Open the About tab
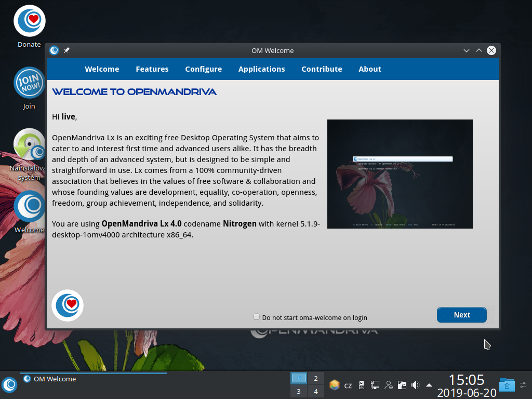The image size is (532, 399). point(370,69)
